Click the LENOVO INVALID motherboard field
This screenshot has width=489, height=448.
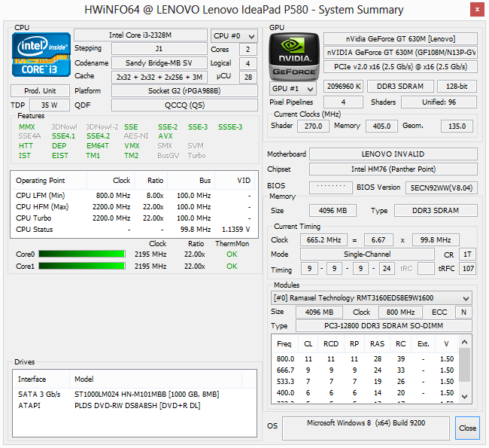[393, 154]
